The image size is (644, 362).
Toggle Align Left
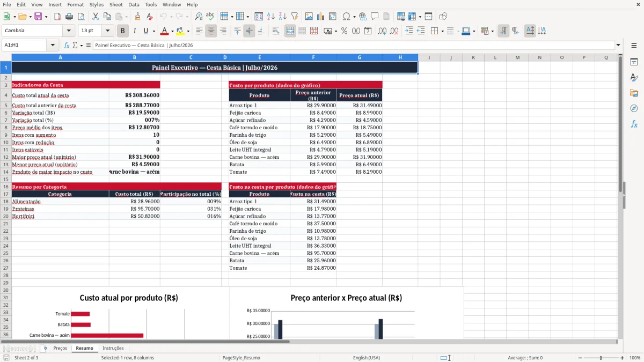coord(199,31)
